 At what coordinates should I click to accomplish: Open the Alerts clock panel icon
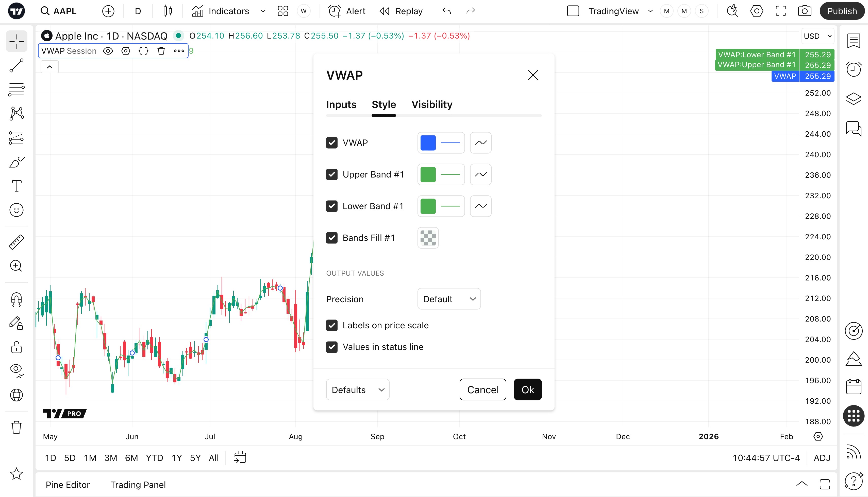pyautogui.click(x=853, y=69)
